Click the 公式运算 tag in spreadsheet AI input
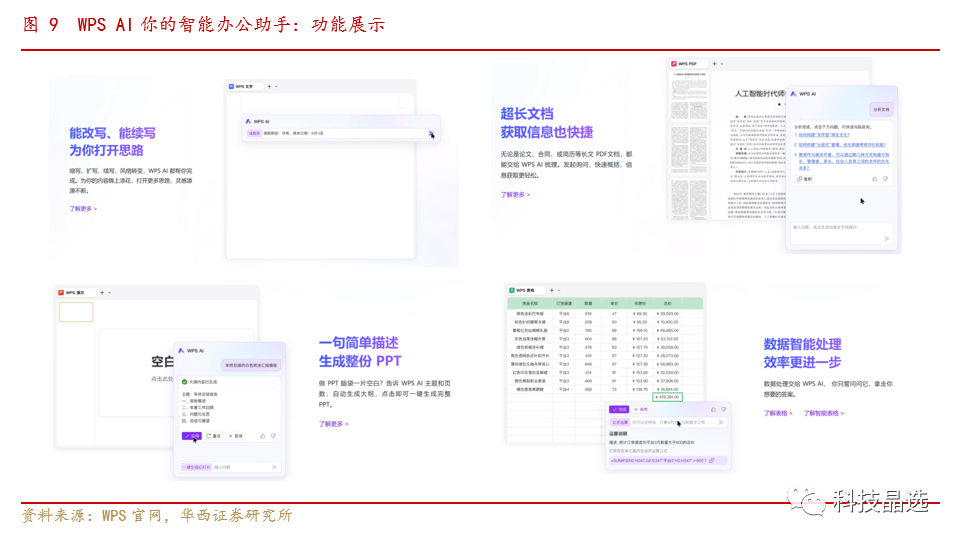Screen dimensions: 960x544 coord(620,422)
